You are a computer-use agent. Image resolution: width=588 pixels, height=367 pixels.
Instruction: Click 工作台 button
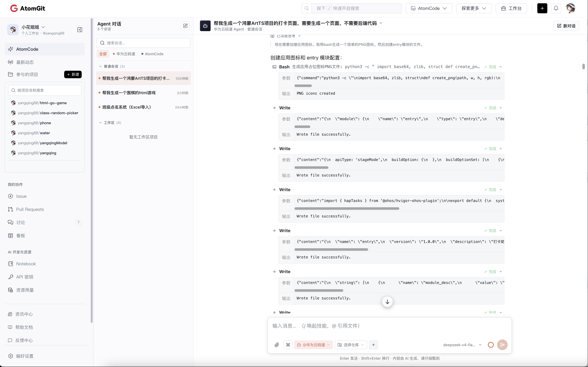(x=511, y=8)
